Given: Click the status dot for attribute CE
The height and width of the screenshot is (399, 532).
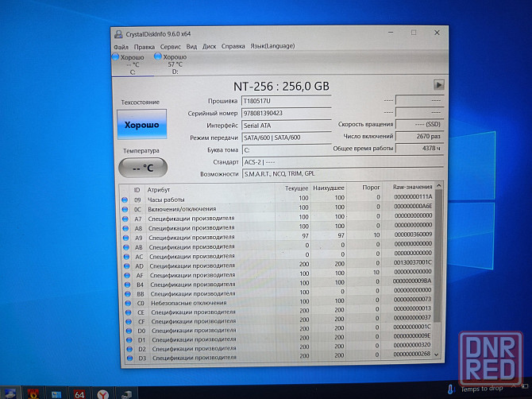Looking at the screenshot, I should 129,312.
